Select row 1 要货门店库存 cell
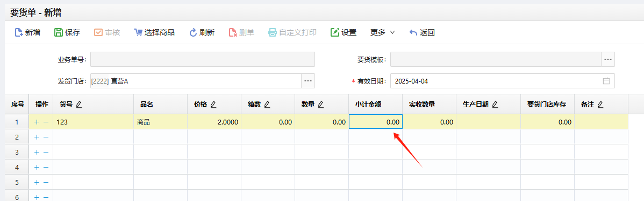The height and width of the screenshot is (201, 644). [x=547, y=122]
